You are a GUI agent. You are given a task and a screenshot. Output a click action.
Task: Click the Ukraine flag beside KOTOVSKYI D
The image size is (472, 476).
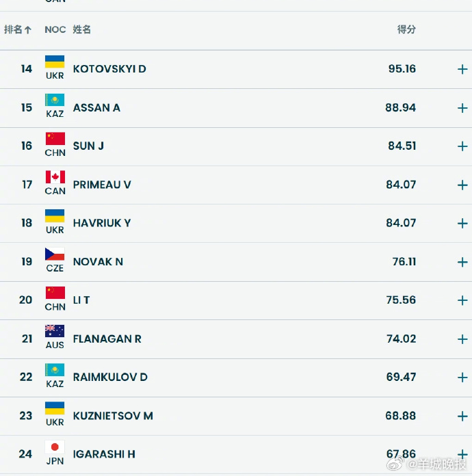coord(55,62)
